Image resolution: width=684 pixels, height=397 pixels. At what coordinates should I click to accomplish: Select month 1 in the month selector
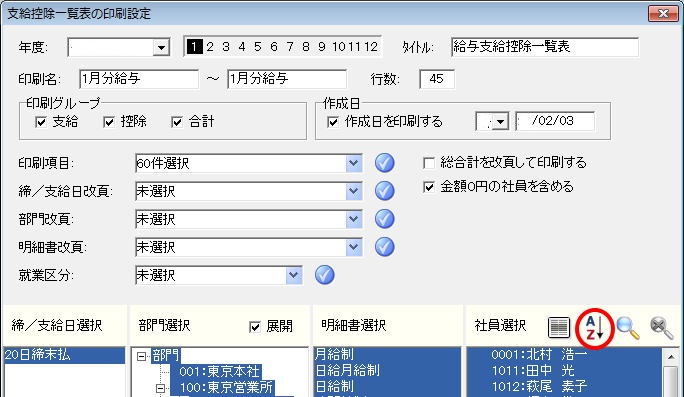pyautogui.click(x=195, y=47)
